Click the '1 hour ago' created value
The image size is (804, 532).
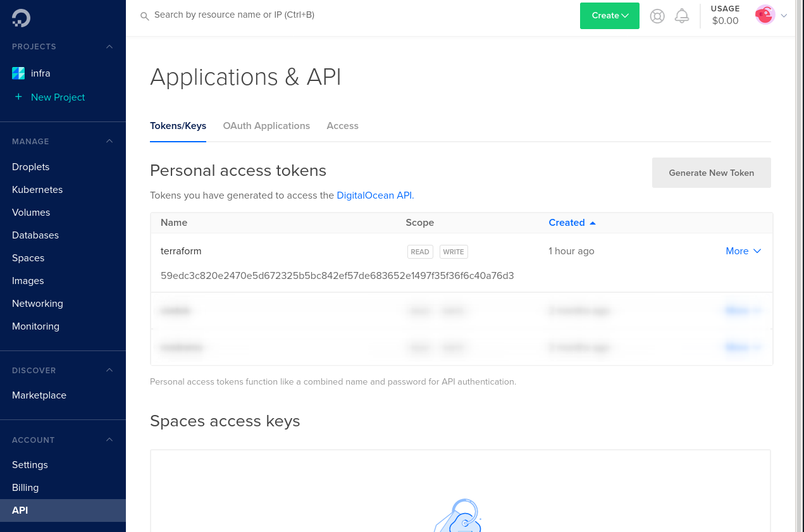coord(571,251)
